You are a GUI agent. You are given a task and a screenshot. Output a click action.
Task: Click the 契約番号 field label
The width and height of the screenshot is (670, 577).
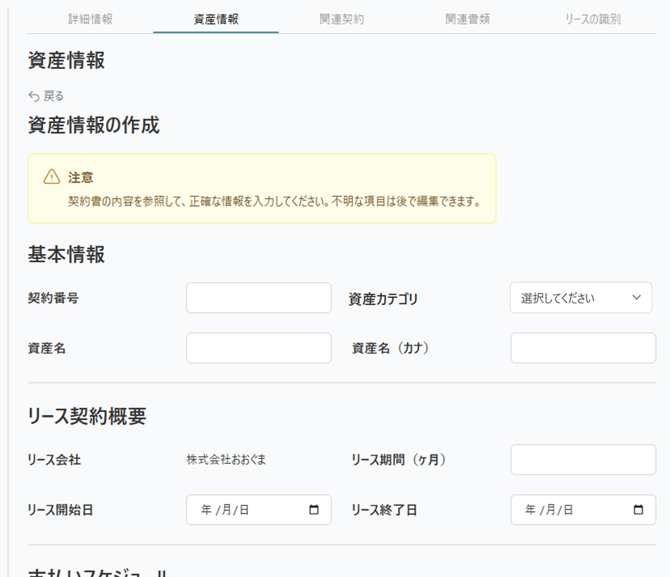coord(54,298)
